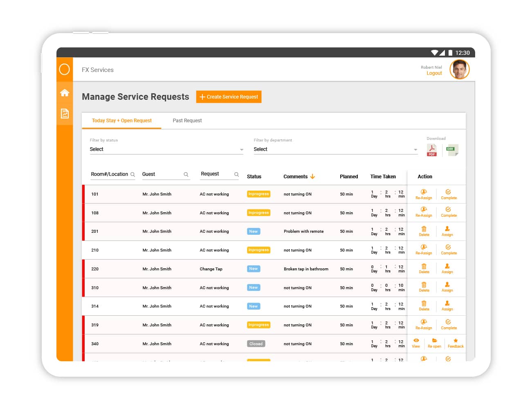Image resolution: width=532 pixels, height=409 pixels.
Task: Click the Create Service Request button
Action: click(229, 97)
